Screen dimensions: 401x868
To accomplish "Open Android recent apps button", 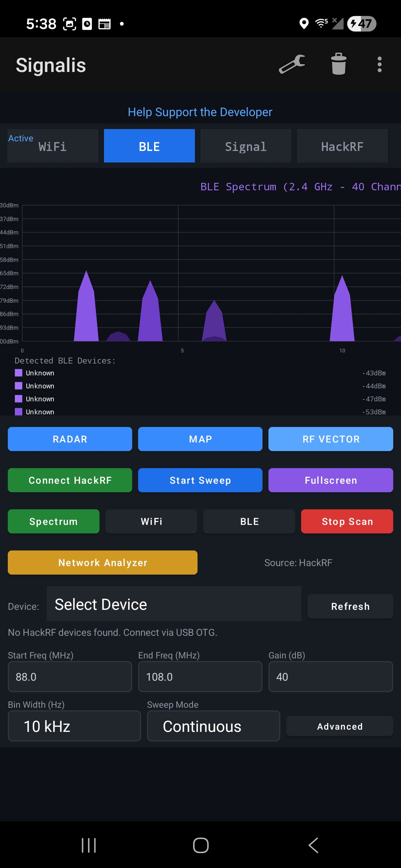I will click(x=89, y=845).
